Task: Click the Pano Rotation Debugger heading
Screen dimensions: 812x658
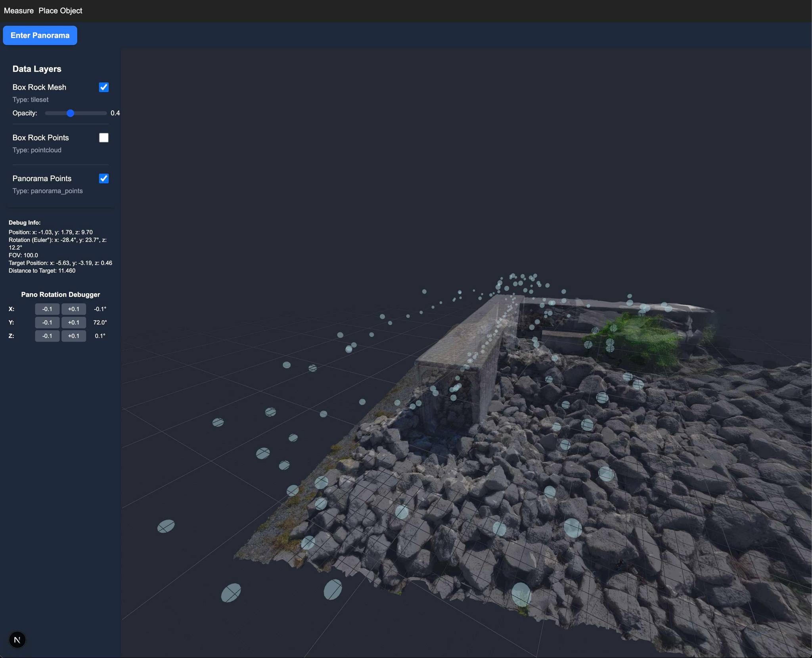Action: [60, 295]
